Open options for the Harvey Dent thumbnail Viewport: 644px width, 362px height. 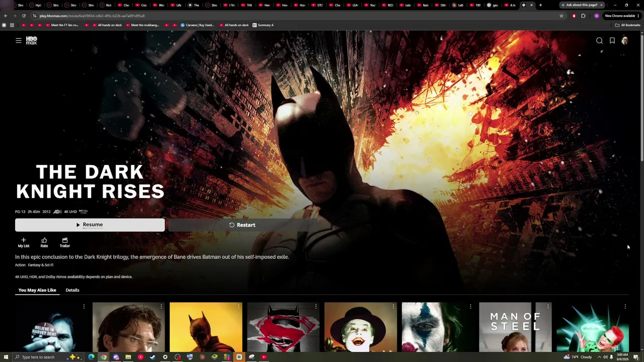(x=84, y=306)
